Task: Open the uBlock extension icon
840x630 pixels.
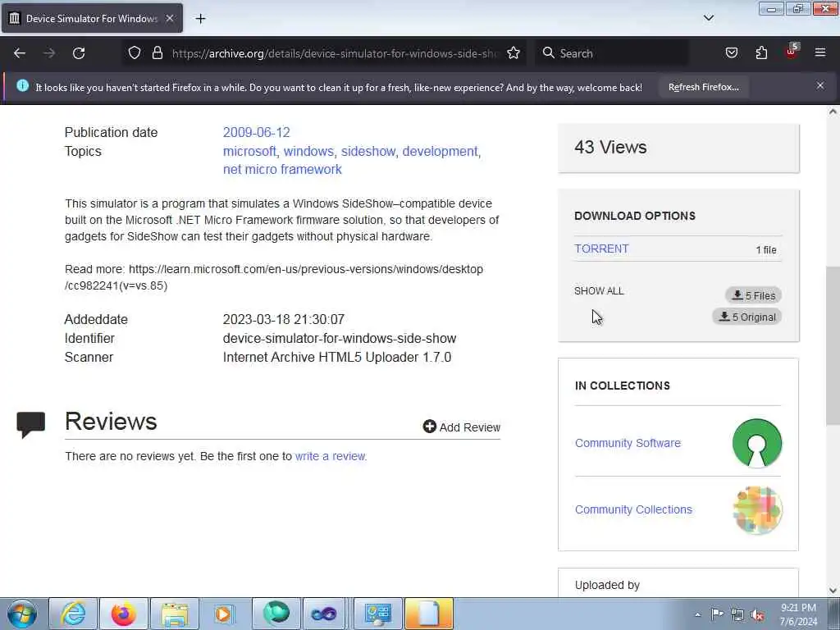Action: point(792,52)
